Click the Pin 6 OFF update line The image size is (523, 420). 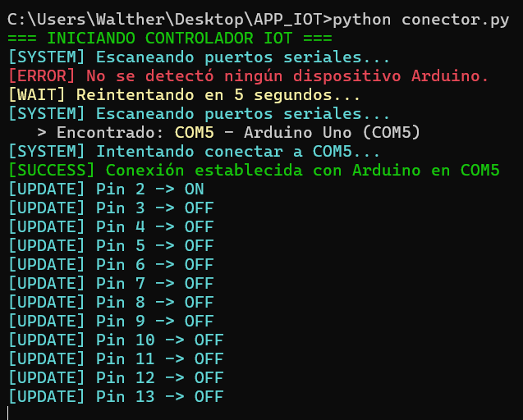(111, 265)
